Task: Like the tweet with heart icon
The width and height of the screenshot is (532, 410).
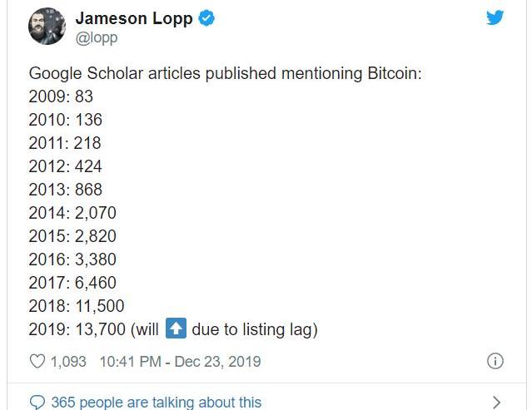Action: click(x=37, y=361)
